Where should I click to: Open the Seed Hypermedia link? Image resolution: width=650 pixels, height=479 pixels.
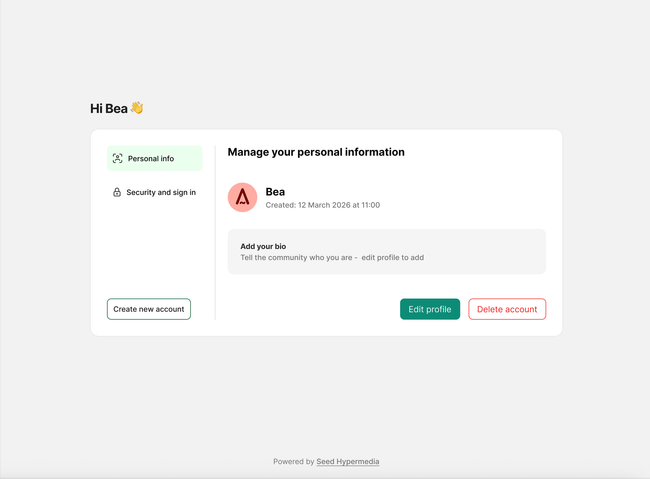pos(348,462)
